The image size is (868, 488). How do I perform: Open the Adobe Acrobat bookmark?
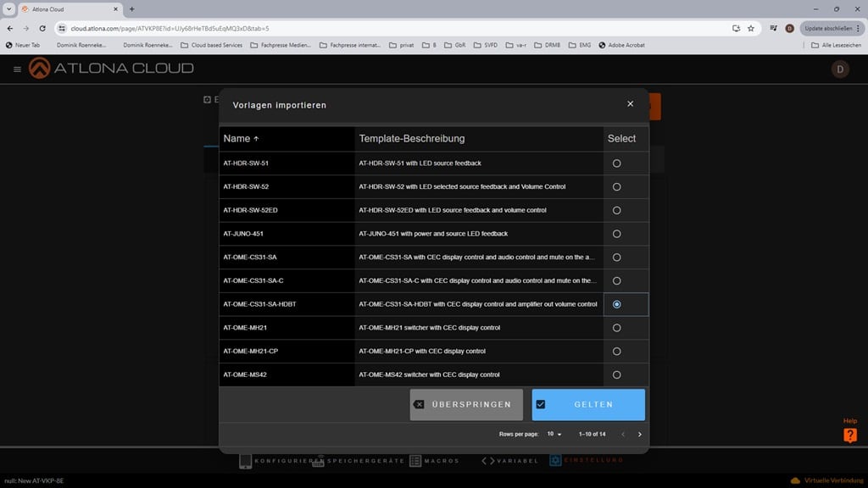tap(621, 46)
